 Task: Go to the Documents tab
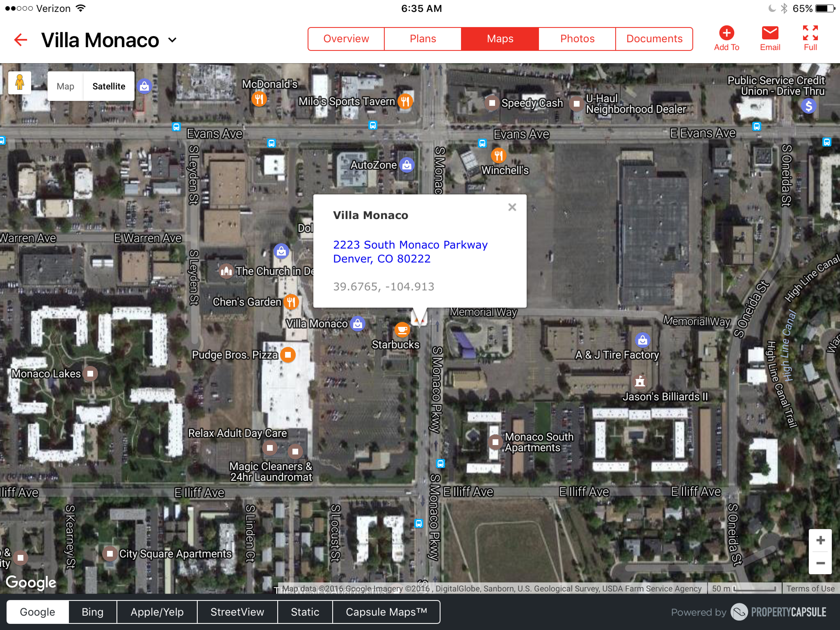(x=654, y=39)
